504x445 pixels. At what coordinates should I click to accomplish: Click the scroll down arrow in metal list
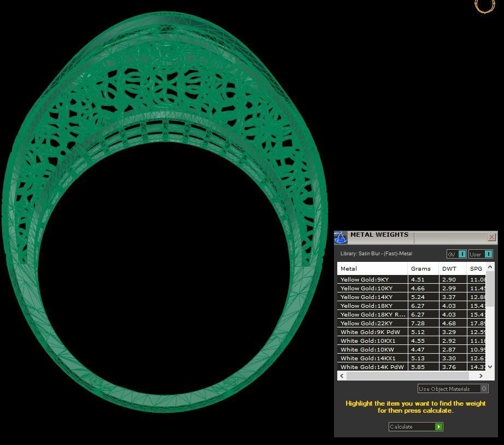tap(490, 366)
